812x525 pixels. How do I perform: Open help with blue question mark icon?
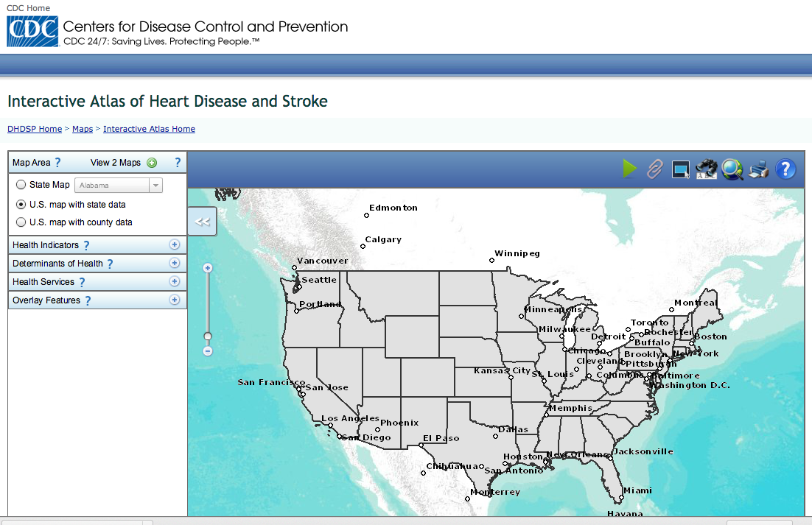point(785,169)
